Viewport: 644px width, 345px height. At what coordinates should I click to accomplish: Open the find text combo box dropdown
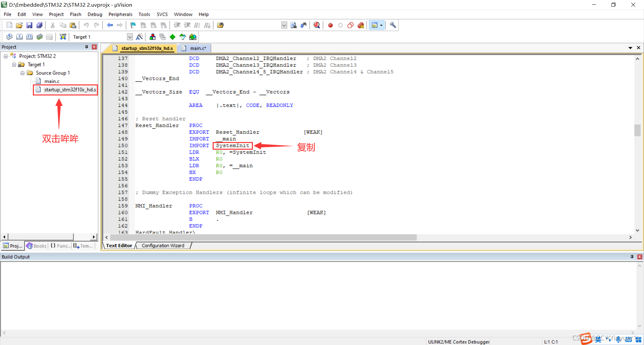tap(284, 25)
